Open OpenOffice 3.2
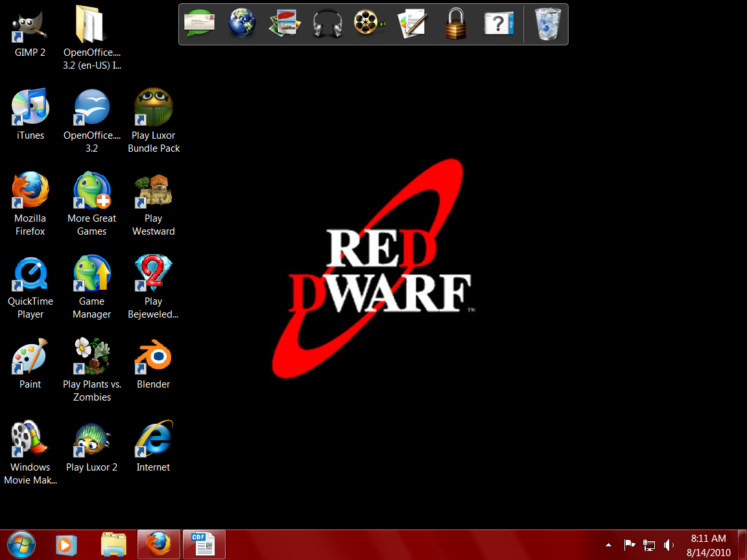This screenshot has width=747, height=560. point(91,107)
